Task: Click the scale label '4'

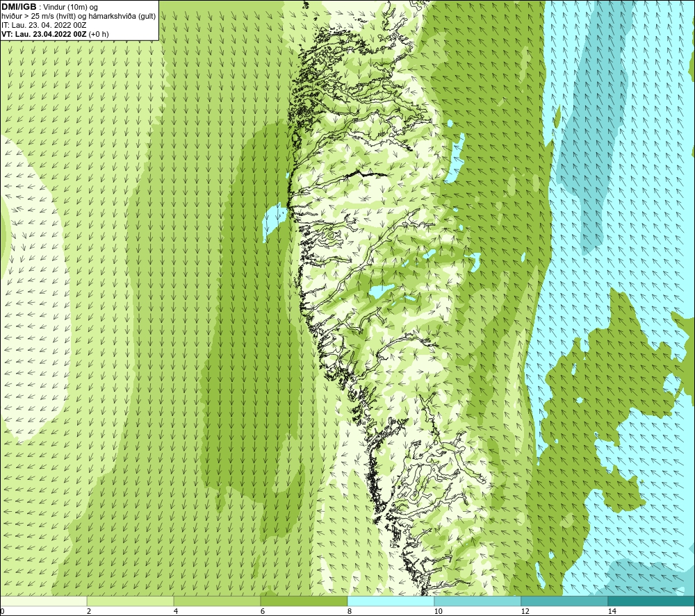Action: (176, 611)
